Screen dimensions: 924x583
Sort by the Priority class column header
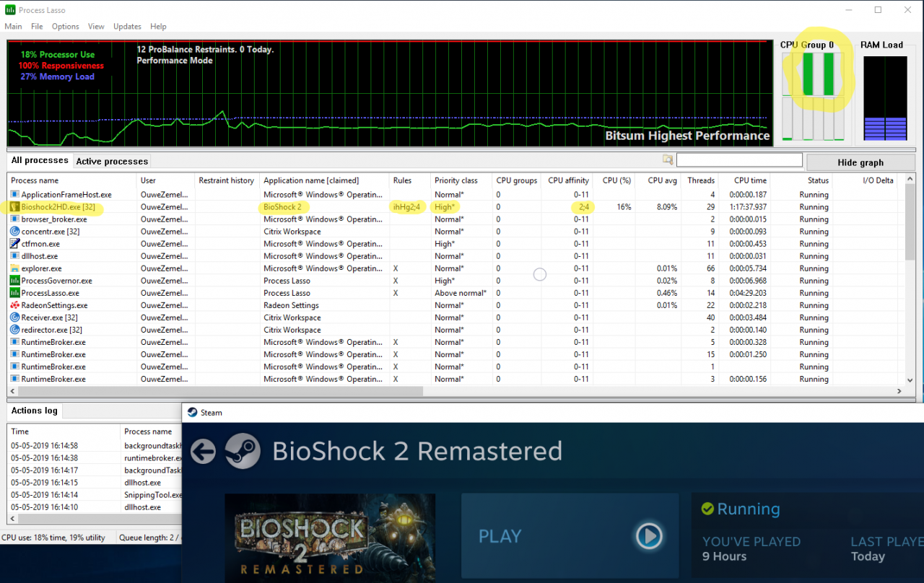[456, 180]
